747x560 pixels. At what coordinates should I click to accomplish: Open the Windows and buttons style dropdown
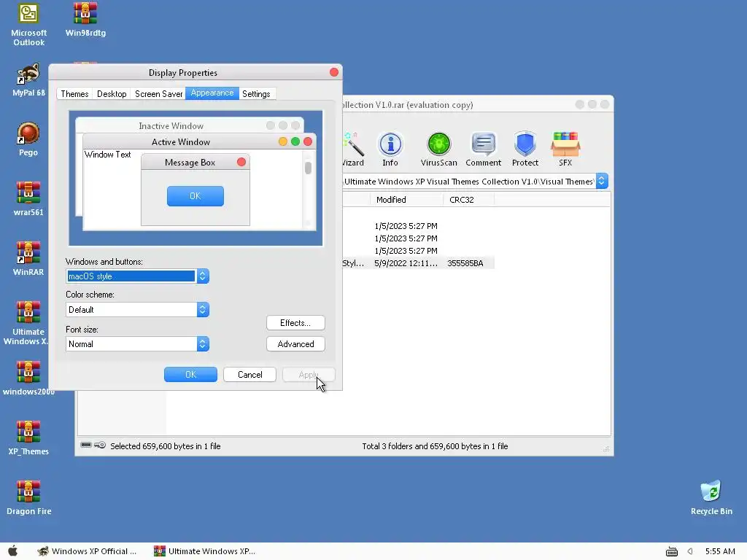pyautogui.click(x=203, y=276)
